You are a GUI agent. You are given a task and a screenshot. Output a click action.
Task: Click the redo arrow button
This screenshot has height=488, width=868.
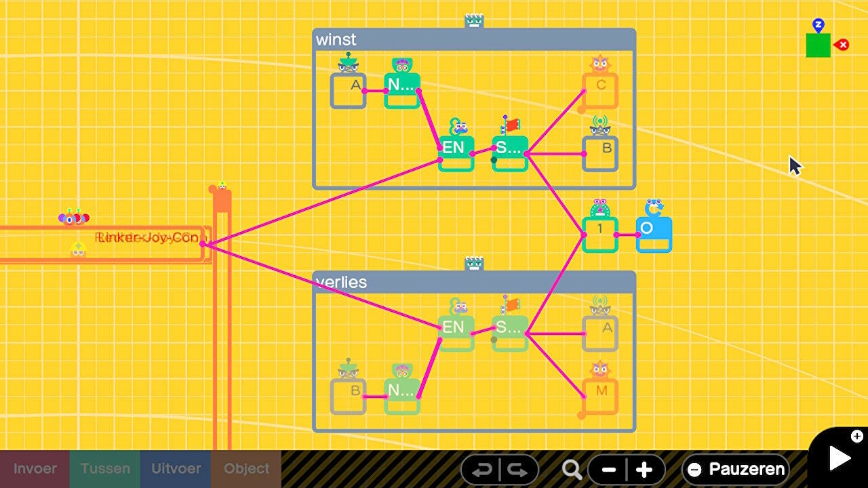click(518, 469)
